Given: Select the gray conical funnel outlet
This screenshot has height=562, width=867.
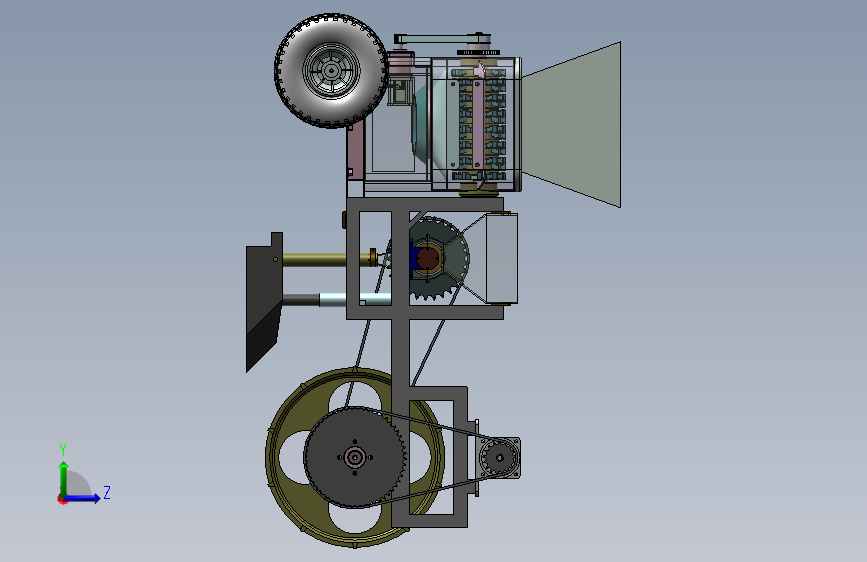Looking at the screenshot, I should click(x=572, y=124).
